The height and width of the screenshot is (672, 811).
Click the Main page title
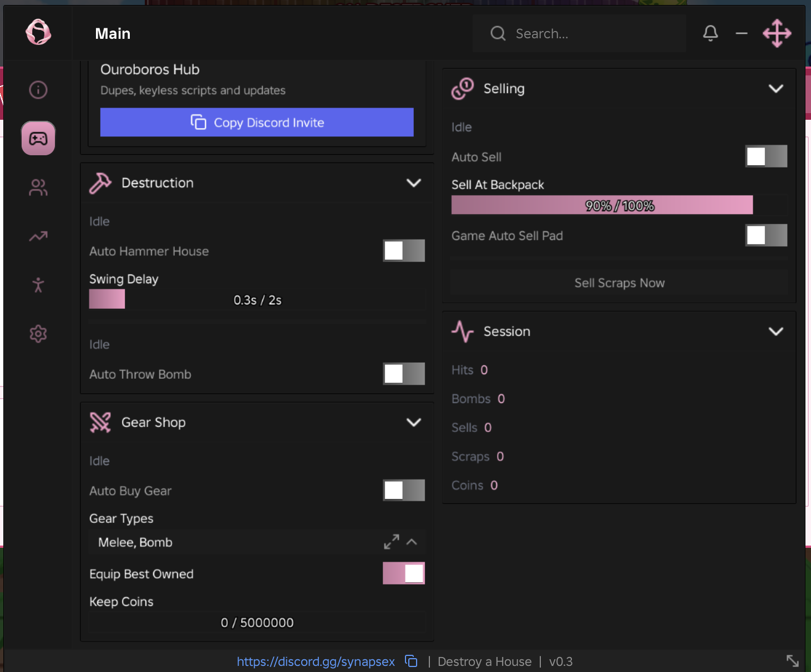[x=113, y=33]
